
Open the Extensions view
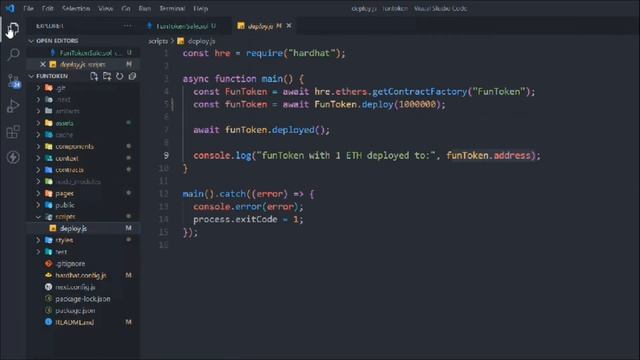13,132
